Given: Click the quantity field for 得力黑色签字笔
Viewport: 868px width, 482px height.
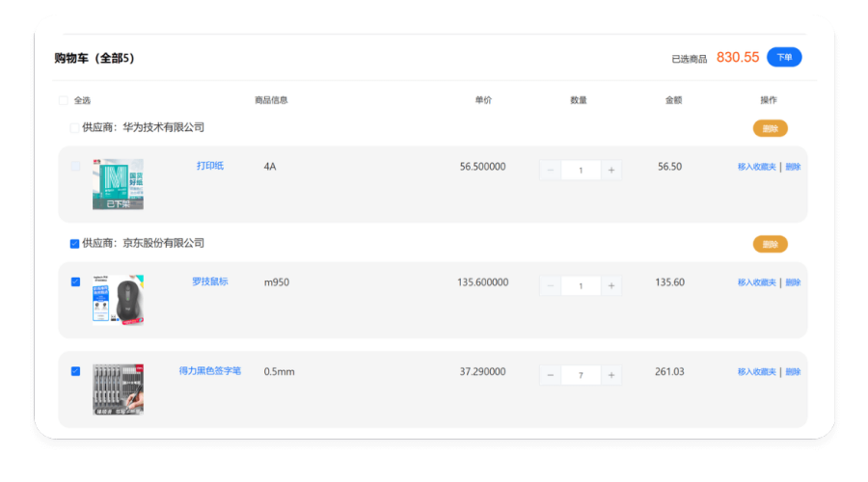Looking at the screenshot, I should (x=581, y=375).
